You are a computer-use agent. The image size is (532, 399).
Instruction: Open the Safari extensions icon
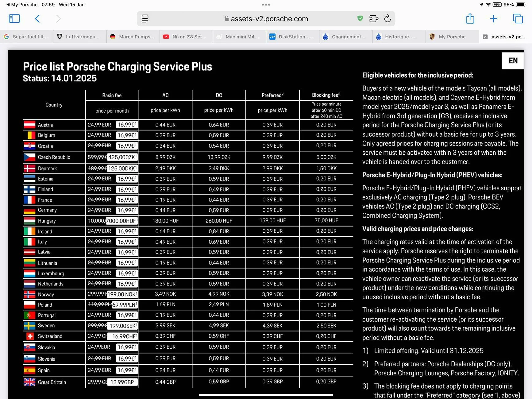[x=374, y=19]
